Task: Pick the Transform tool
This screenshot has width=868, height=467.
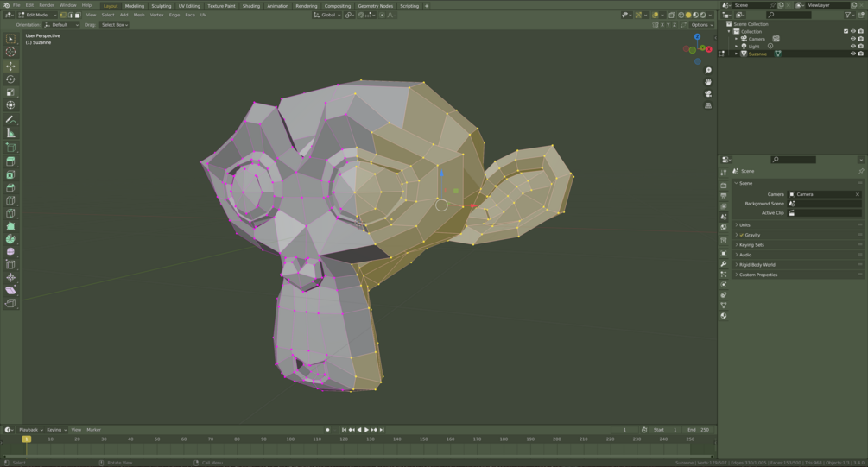Action: [x=10, y=105]
